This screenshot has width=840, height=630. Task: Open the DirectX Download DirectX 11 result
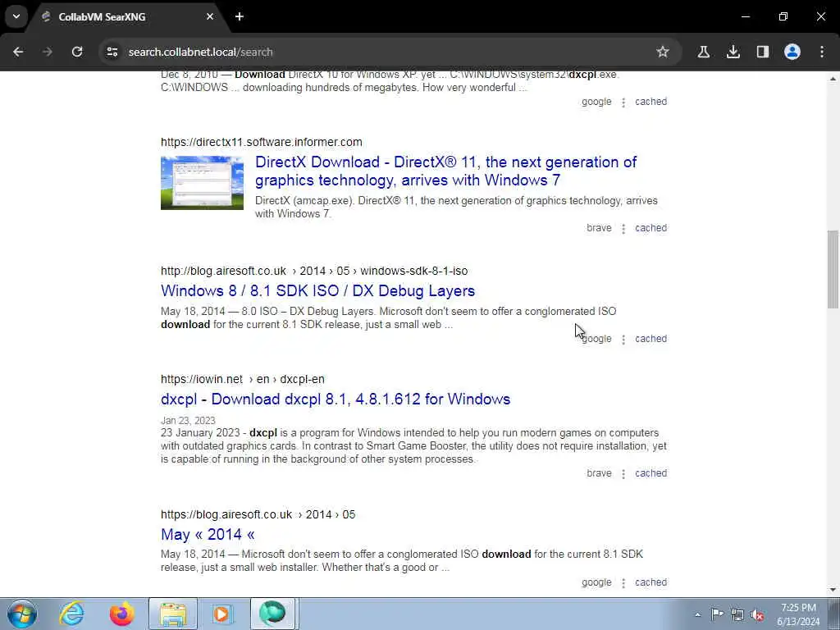[445, 171]
